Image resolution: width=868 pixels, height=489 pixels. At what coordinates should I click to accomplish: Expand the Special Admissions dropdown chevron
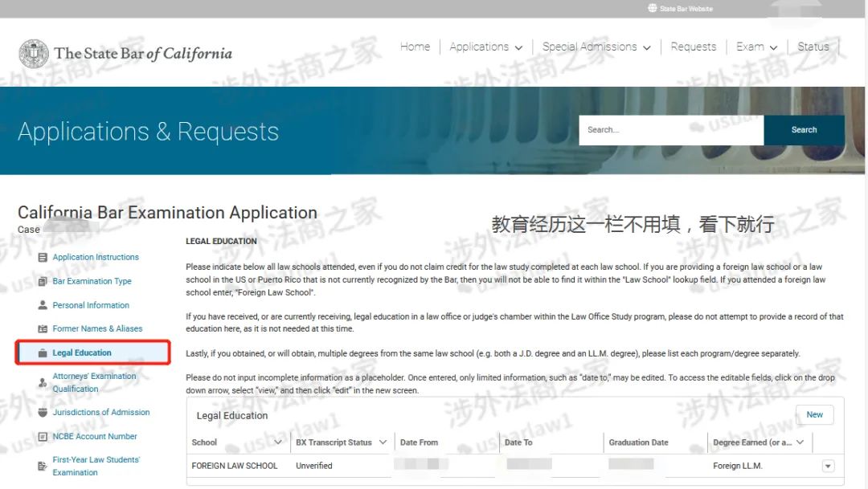[646, 48]
